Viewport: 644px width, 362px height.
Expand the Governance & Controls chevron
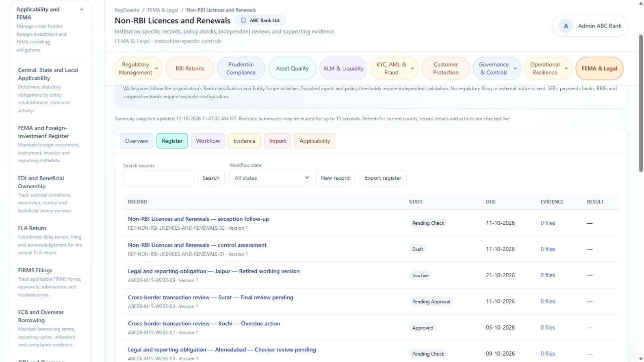[x=515, y=69]
